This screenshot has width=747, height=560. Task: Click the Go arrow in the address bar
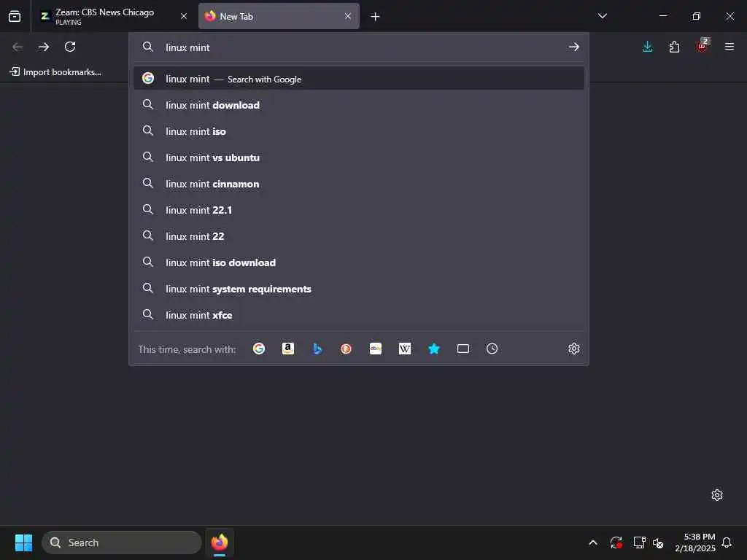573,47
